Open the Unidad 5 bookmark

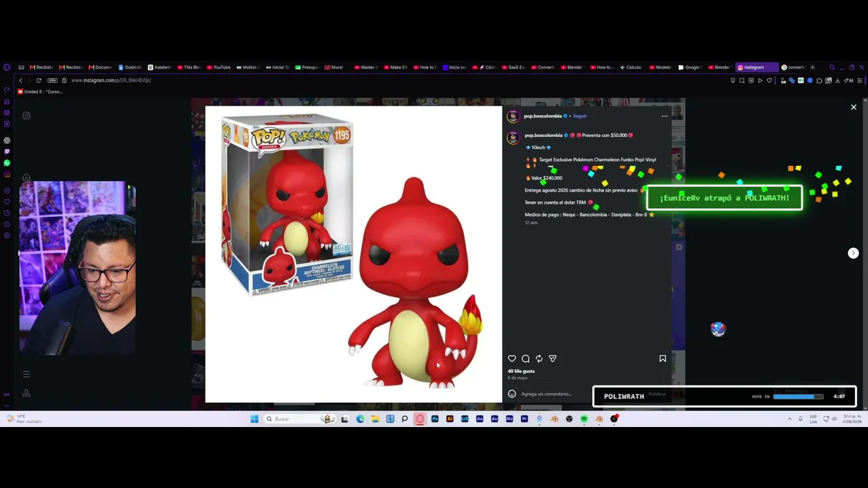pos(39,91)
